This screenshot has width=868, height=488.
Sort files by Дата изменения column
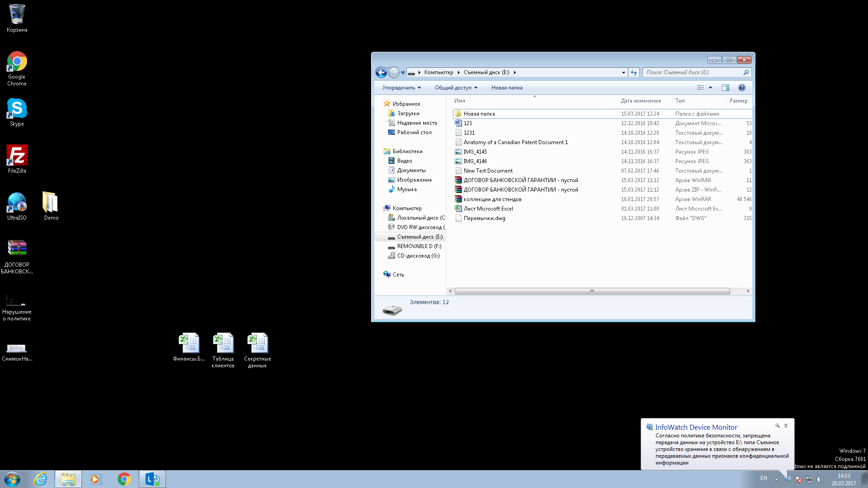coord(641,101)
